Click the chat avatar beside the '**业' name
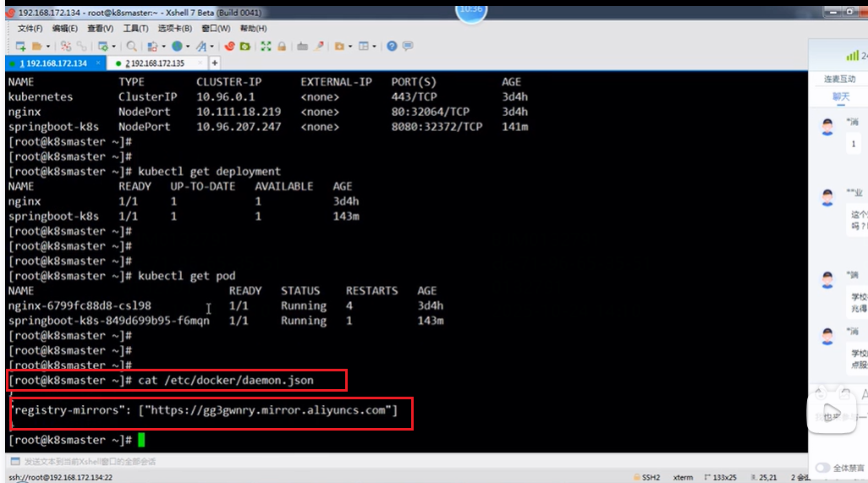The image size is (868, 483). [827, 198]
